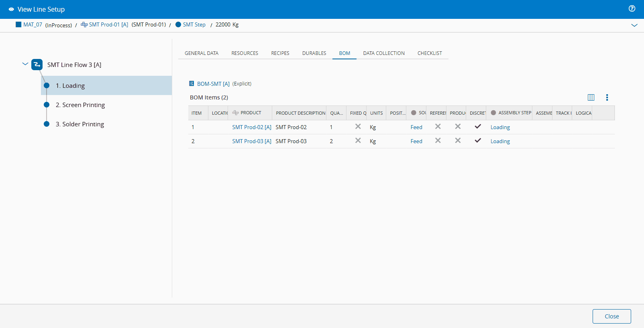The width and height of the screenshot is (644, 328).
Task: Click the MAT_07 material square icon
Action: 18,24
